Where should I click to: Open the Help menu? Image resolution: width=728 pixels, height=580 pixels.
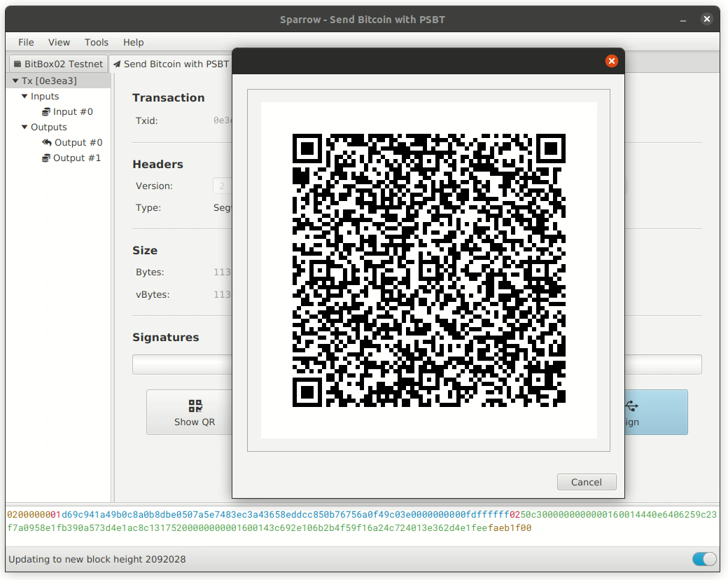point(133,42)
